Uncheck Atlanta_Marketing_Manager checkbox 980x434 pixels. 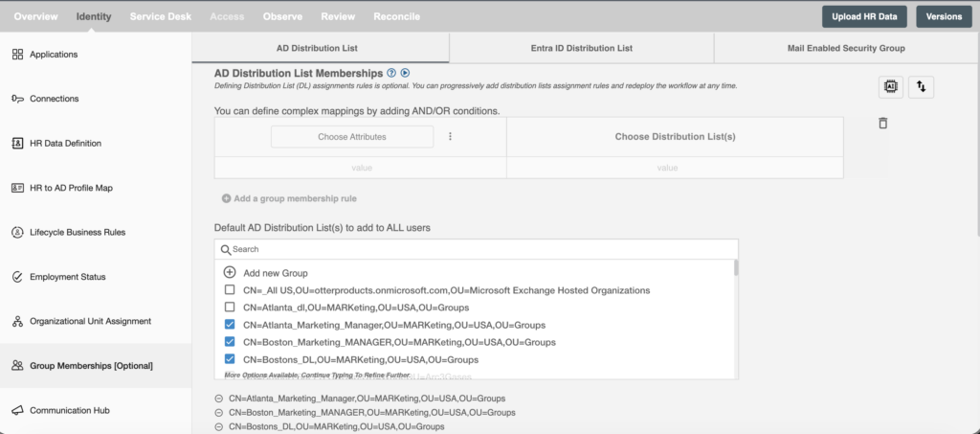pyautogui.click(x=230, y=325)
